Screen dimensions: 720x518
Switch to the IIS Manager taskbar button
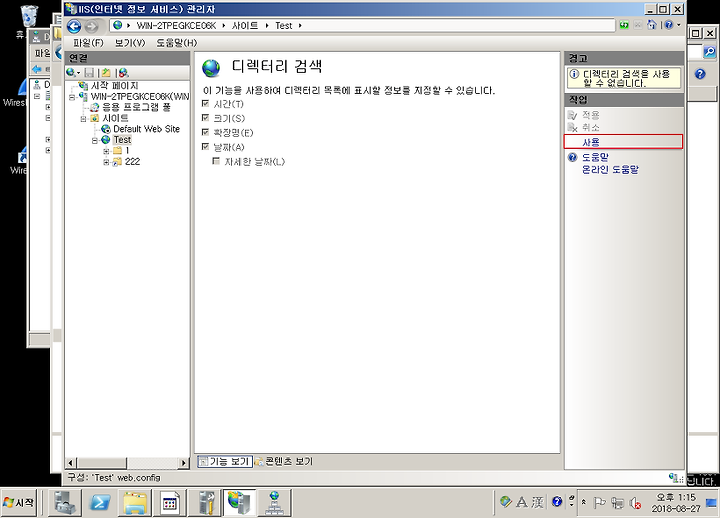[239, 502]
